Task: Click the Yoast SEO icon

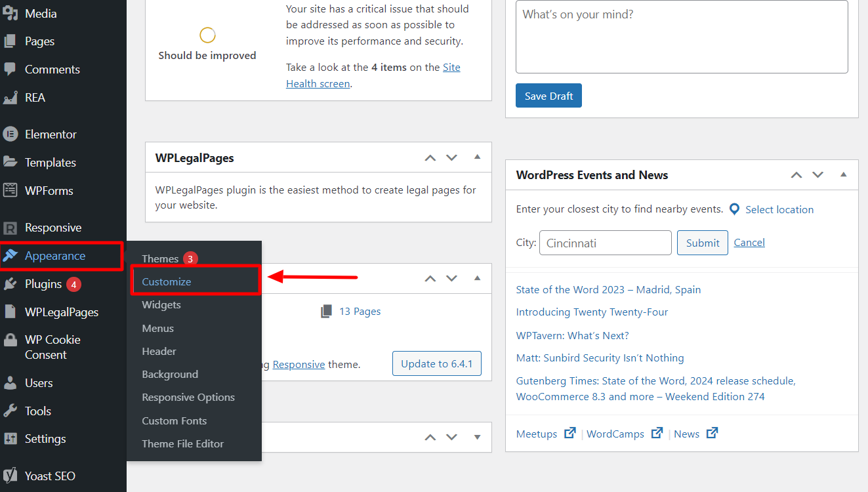Action: tap(10, 476)
